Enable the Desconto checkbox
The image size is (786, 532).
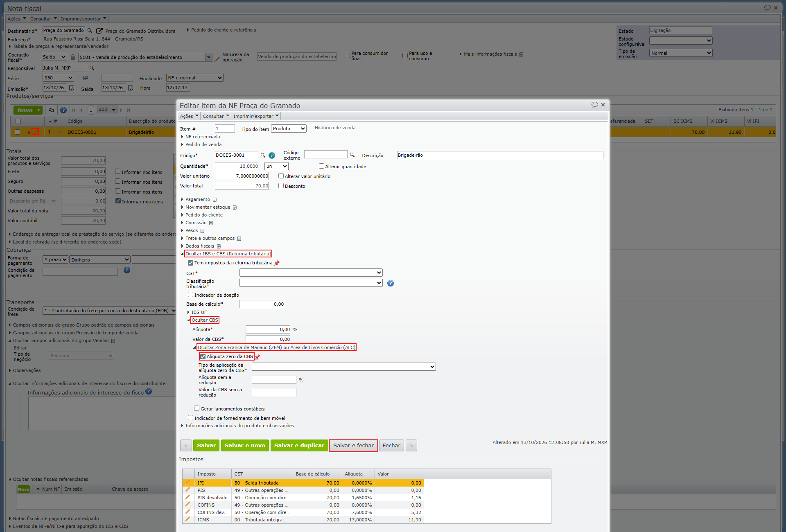[x=281, y=186]
